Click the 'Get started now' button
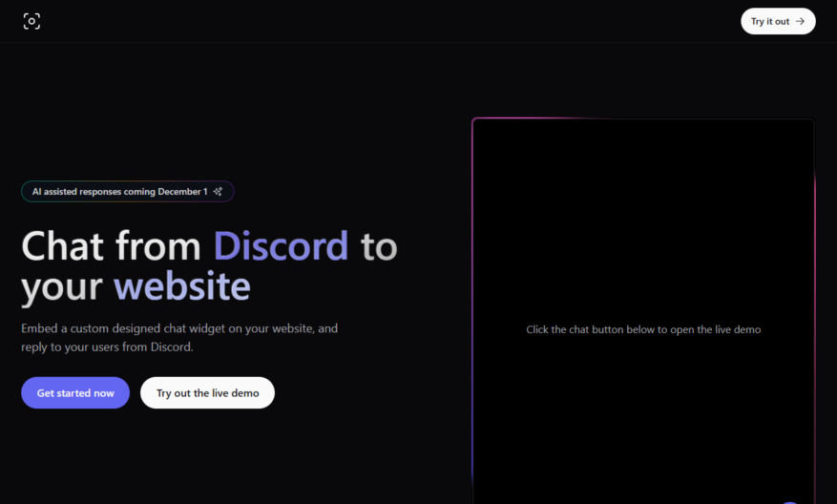The height and width of the screenshot is (504, 837). pos(75,393)
